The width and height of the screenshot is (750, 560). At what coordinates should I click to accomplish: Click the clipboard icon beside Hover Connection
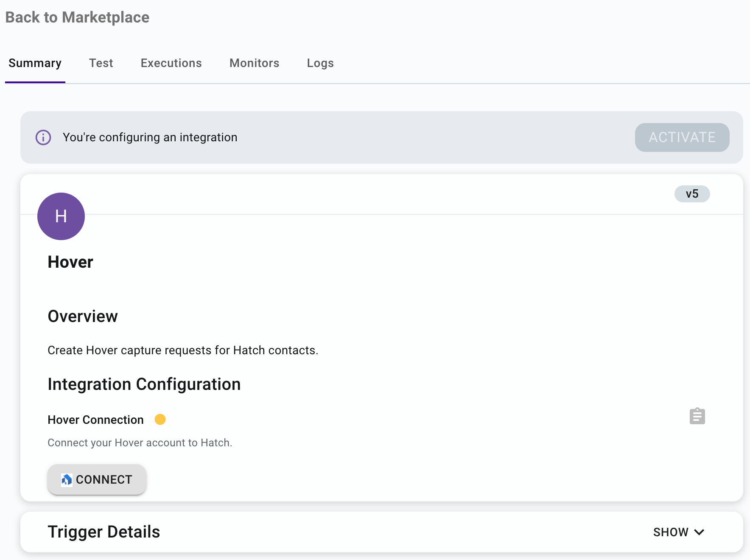[x=697, y=416]
